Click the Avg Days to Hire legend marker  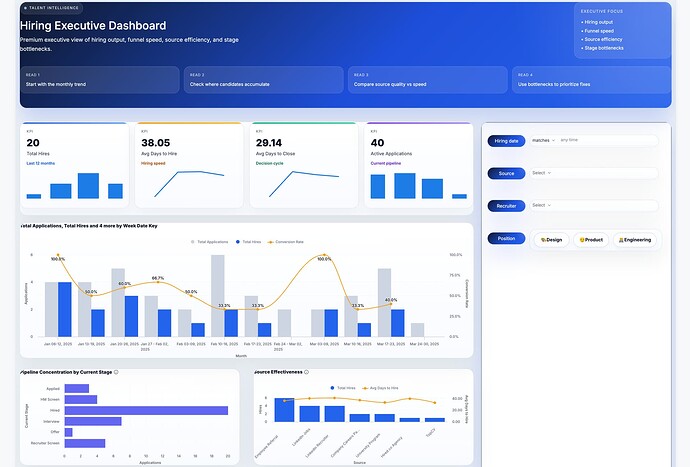(365, 388)
